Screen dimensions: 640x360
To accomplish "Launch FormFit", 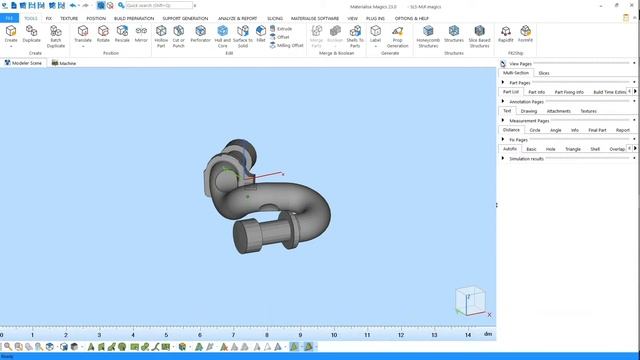I will click(x=525, y=33).
